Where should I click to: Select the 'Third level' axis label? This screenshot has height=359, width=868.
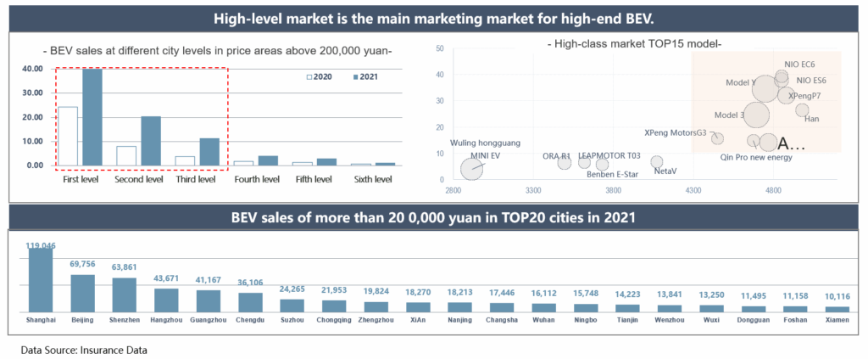click(x=197, y=180)
